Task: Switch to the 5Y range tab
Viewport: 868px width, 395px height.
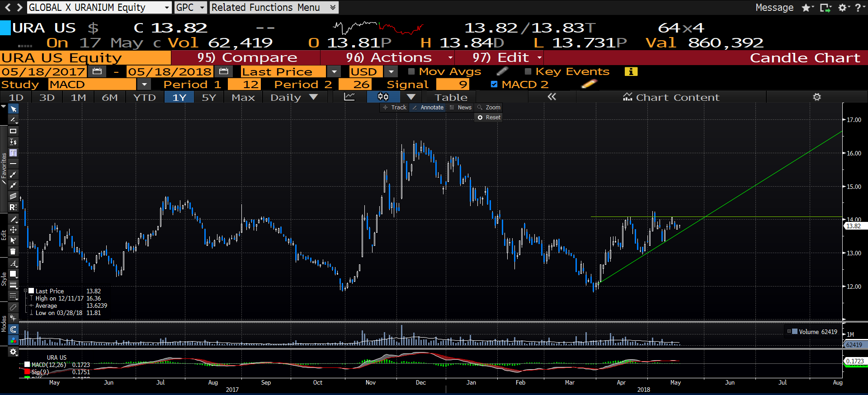Action: [x=209, y=97]
